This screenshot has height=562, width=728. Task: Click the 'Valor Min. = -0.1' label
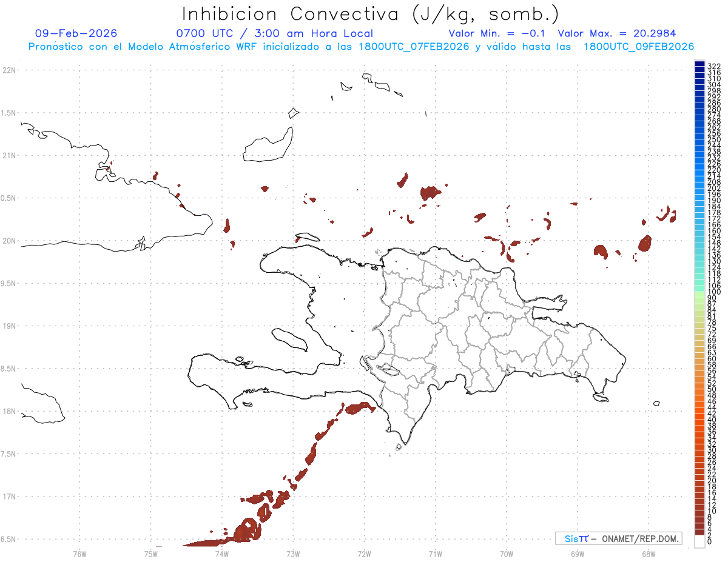[x=497, y=33]
